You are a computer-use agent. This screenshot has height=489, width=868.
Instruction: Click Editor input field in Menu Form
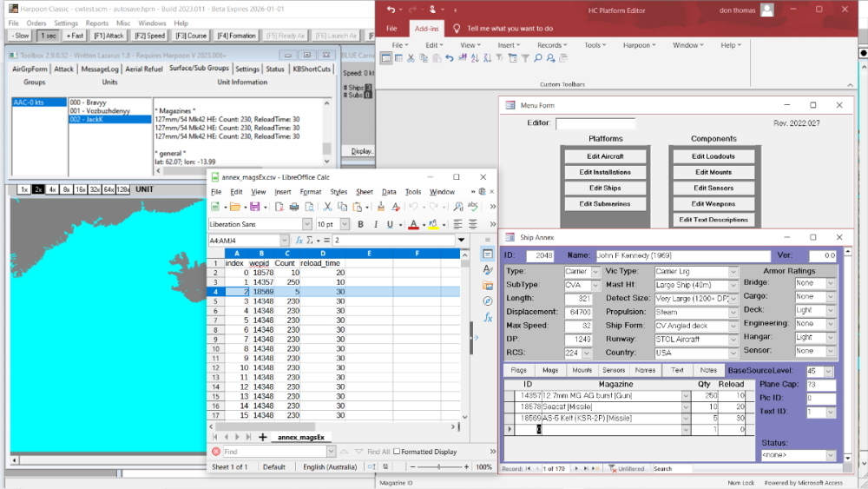pos(595,123)
